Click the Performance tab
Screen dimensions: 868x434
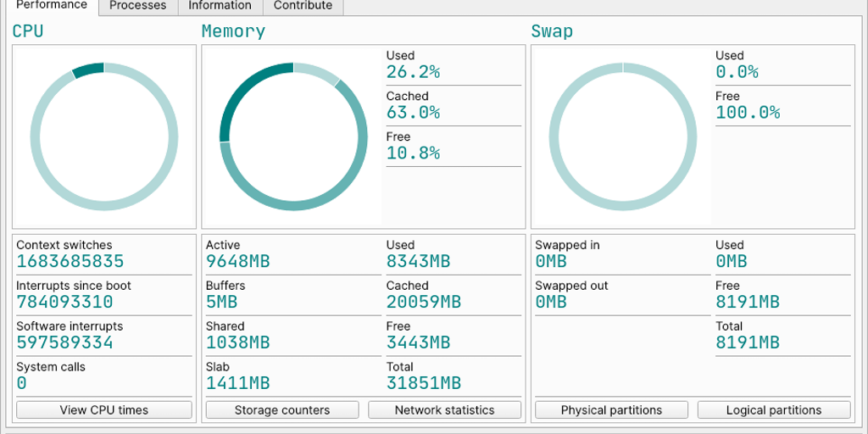52,6
